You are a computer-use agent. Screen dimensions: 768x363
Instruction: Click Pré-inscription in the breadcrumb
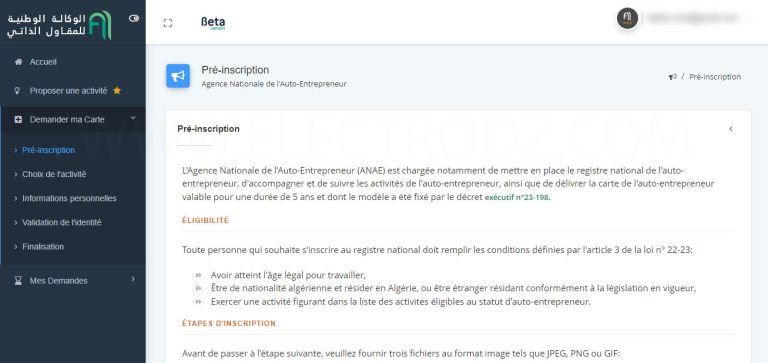click(x=715, y=77)
